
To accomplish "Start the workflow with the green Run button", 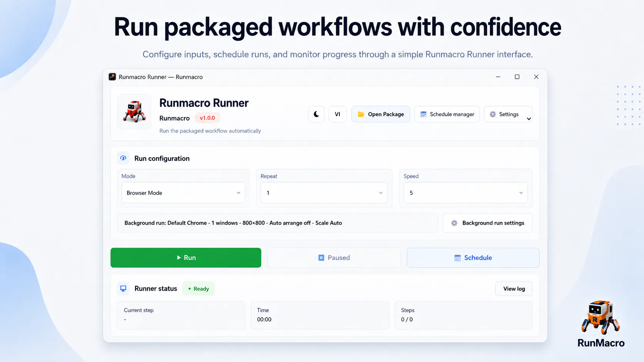I will point(186,258).
